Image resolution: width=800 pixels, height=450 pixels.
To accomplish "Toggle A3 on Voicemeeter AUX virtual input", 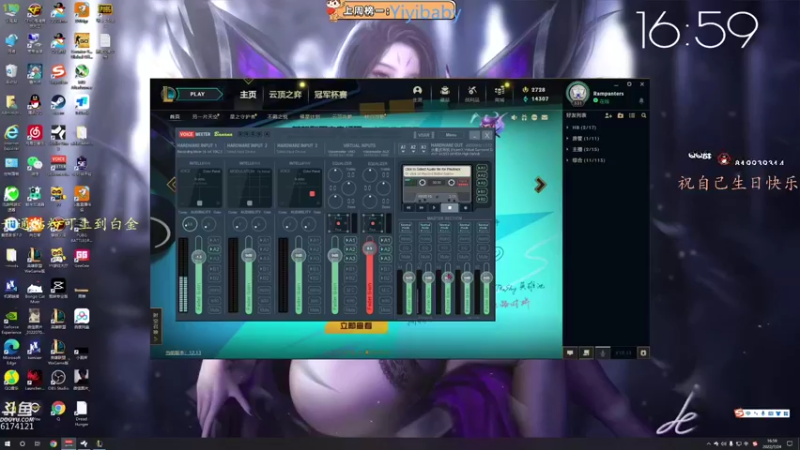I will tap(385, 258).
